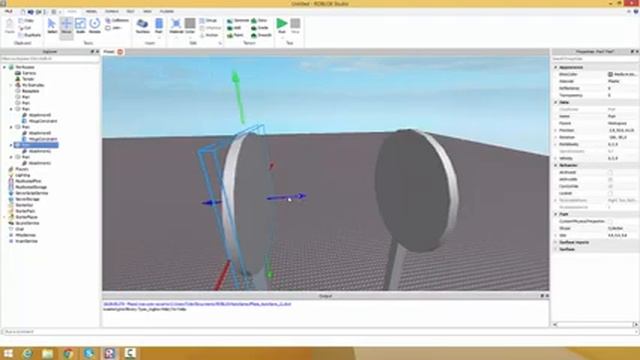Select the Select tool in the ribbon
This screenshot has height=360, width=640.
click(52, 26)
